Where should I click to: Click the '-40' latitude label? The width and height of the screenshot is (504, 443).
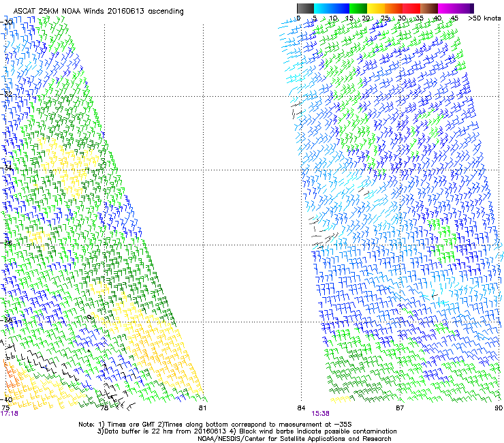click(x=6, y=399)
